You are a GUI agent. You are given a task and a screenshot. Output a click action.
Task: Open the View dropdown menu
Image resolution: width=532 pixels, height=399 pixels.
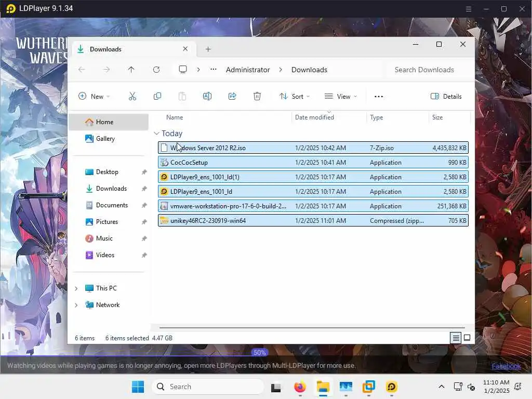coord(341,96)
